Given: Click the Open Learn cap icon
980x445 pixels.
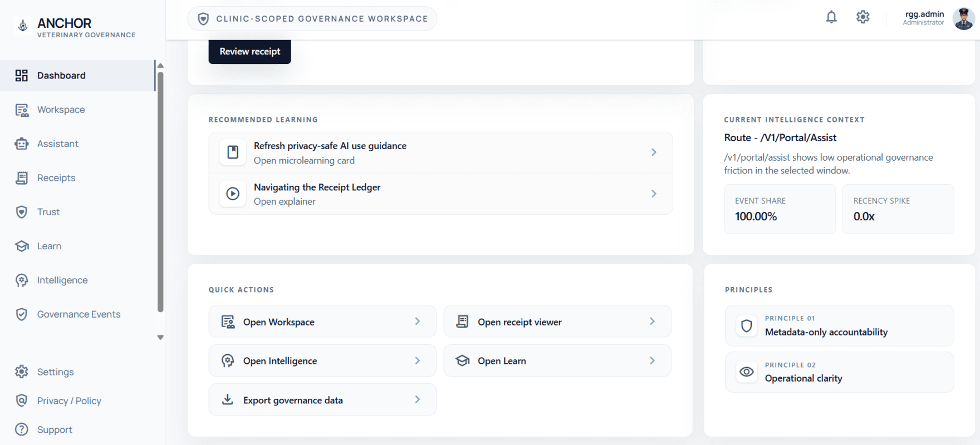Looking at the screenshot, I should coord(462,360).
